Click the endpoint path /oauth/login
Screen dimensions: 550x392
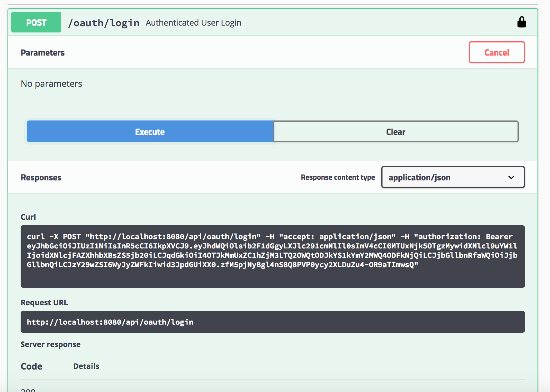(104, 22)
